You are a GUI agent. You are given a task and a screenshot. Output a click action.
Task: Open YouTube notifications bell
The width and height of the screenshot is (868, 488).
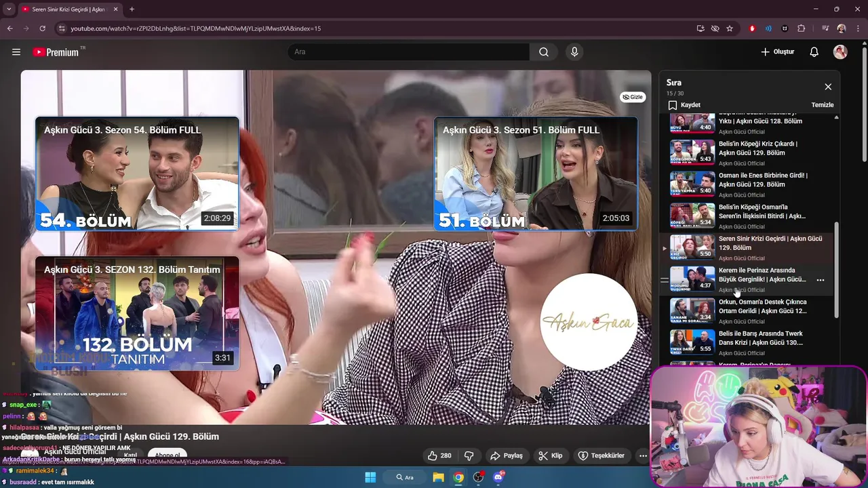(814, 52)
